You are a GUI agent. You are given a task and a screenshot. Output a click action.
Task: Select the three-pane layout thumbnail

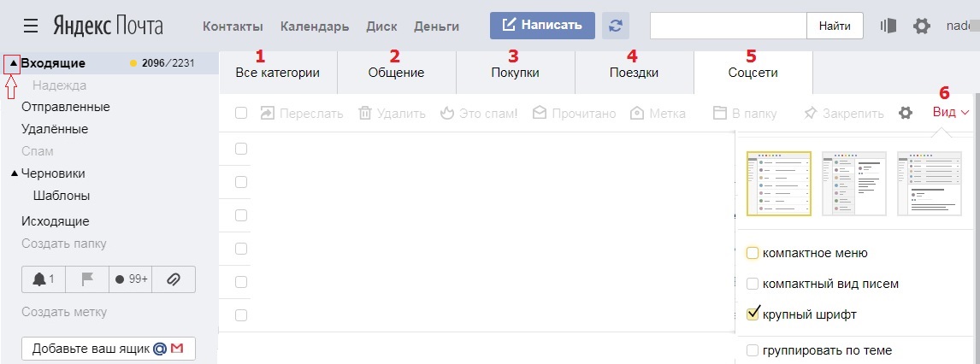coord(853,183)
